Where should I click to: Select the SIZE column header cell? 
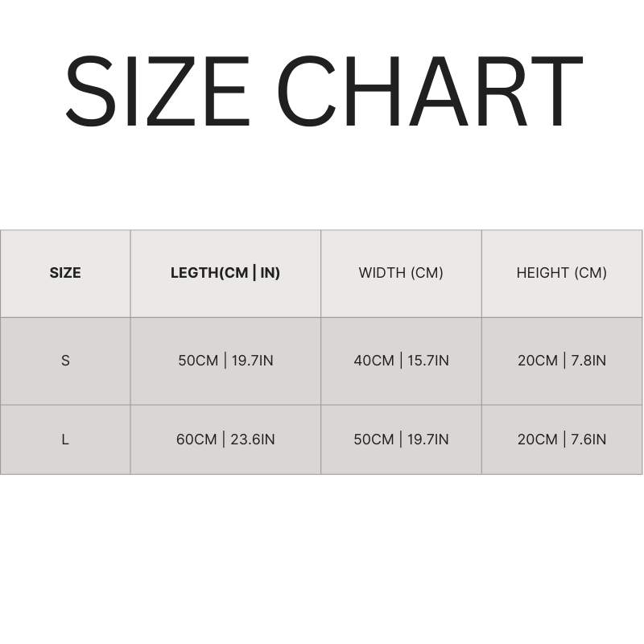[x=65, y=273]
